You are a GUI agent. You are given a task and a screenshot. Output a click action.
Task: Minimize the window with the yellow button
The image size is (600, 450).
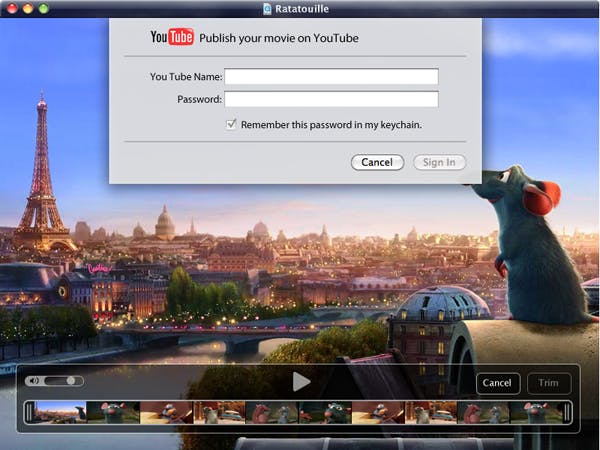(28, 8)
